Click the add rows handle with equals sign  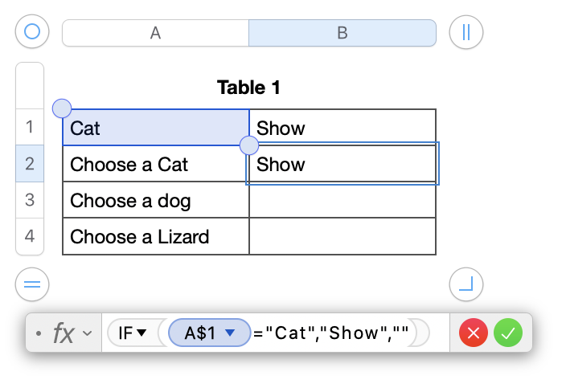tap(32, 284)
